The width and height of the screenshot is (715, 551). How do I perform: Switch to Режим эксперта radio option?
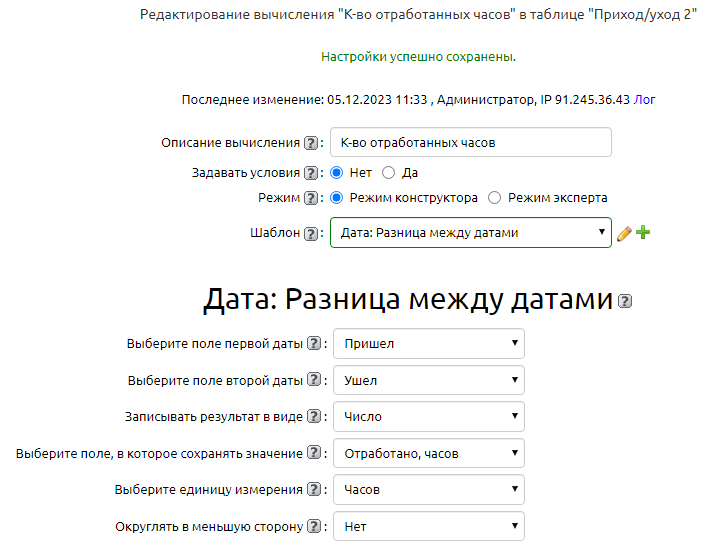[x=495, y=198]
